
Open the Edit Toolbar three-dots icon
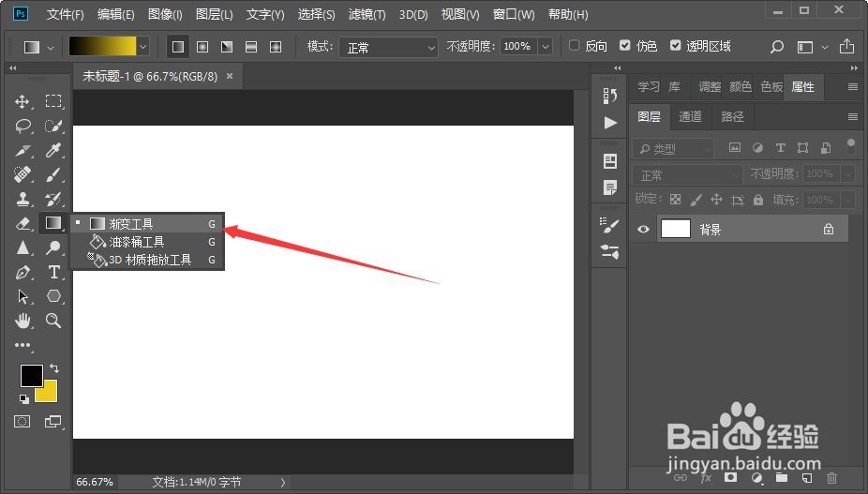22,345
